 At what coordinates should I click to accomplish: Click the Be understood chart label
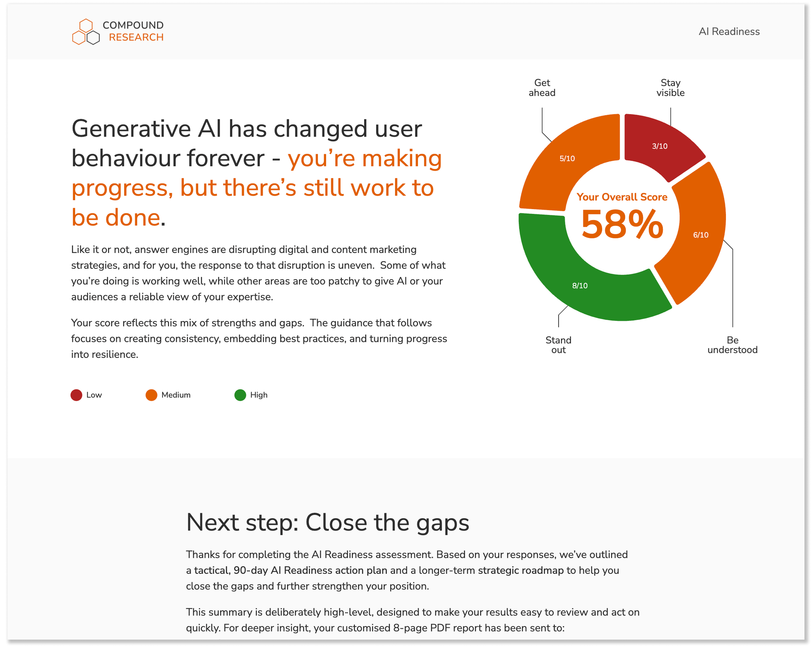click(732, 345)
